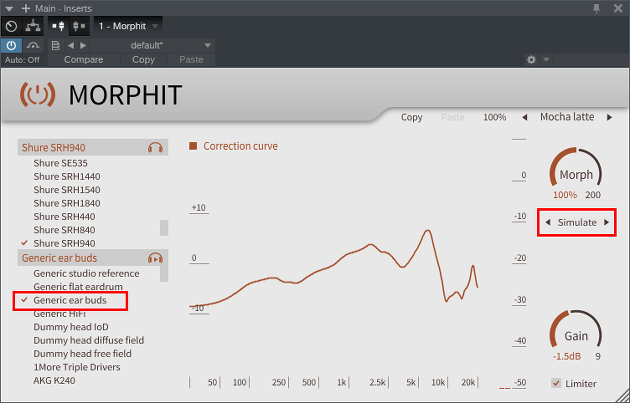Click the Simulate mode label
Screen dimensions: 630x403
coord(577,223)
